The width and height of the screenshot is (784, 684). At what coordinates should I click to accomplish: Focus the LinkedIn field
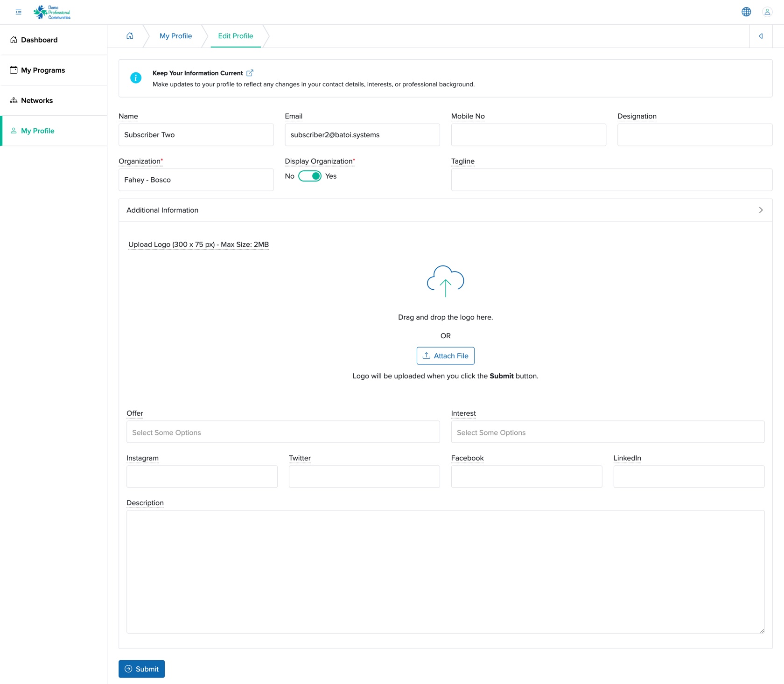click(x=689, y=476)
